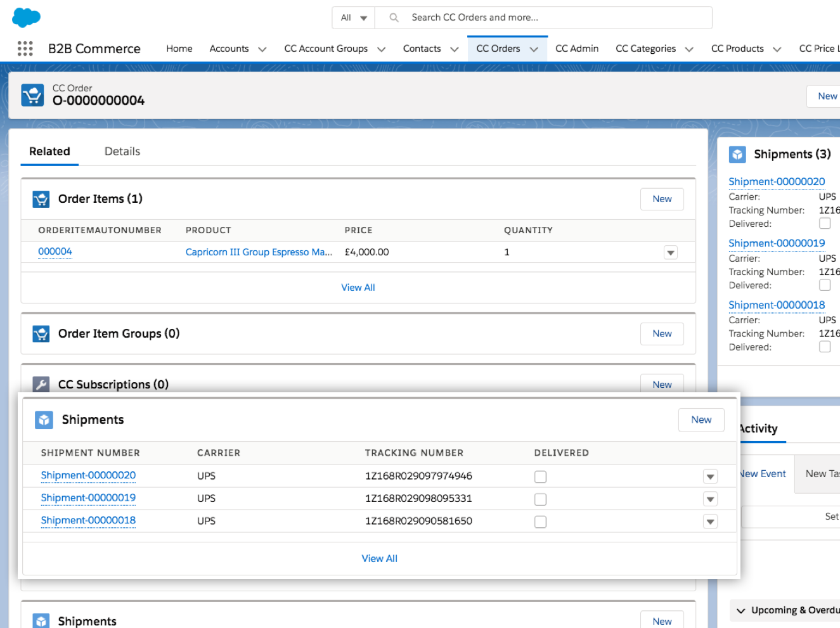The width and height of the screenshot is (840, 628).
Task: Switch to the Details tab
Action: 122,151
